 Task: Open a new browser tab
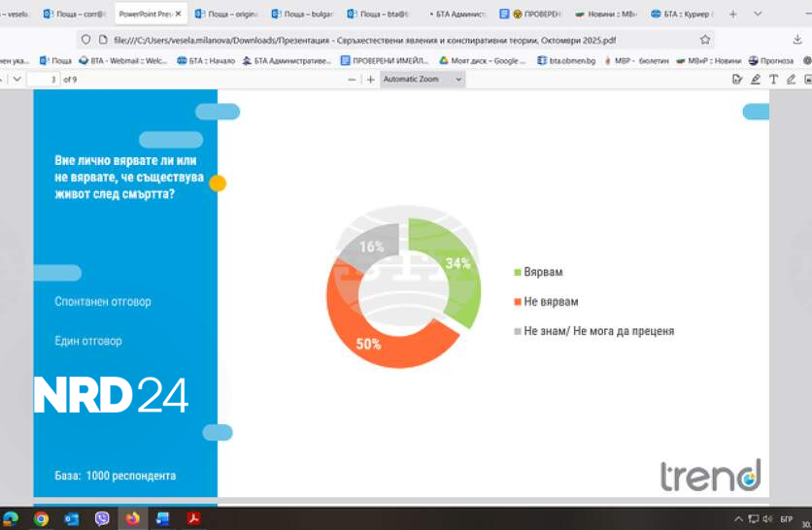click(x=732, y=15)
